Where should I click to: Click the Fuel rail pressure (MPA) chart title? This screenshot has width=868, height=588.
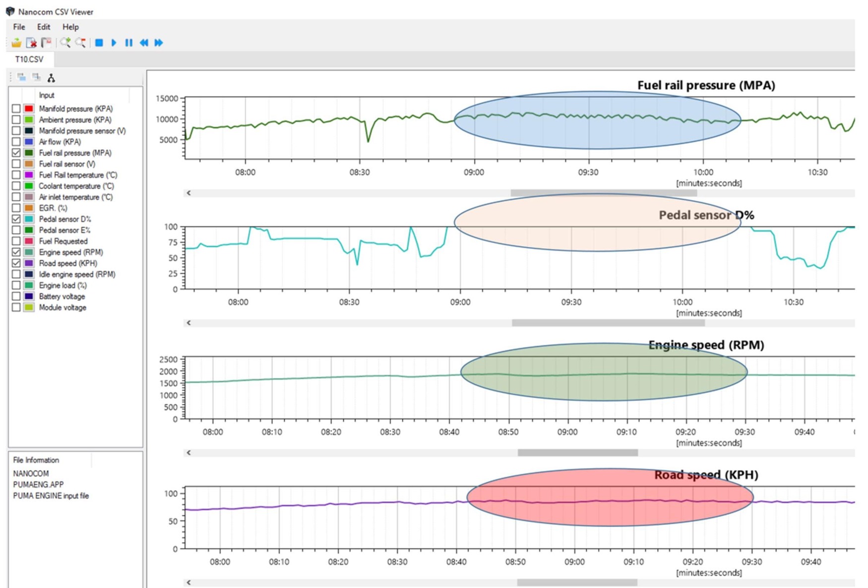[x=706, y=85]
